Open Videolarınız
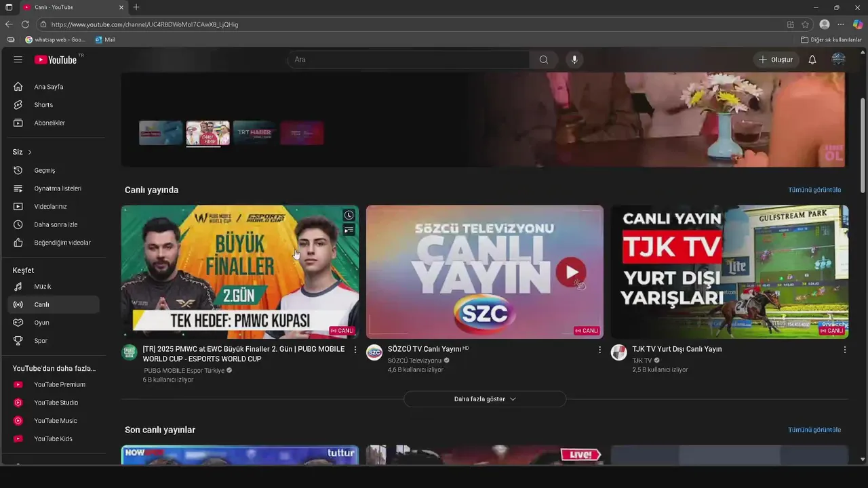Image resolution: width=868 pixels, height=488 pixels. coord(54,206)
